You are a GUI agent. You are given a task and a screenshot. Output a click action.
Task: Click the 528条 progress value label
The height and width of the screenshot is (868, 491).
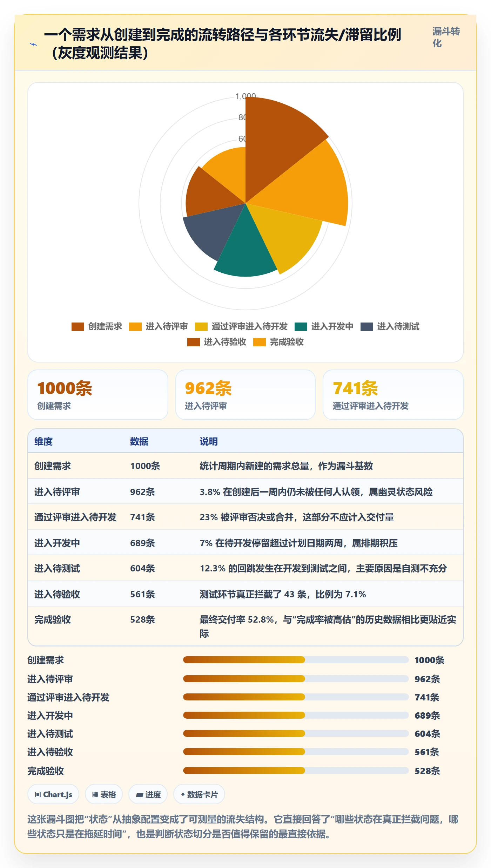tap(427, 771)
